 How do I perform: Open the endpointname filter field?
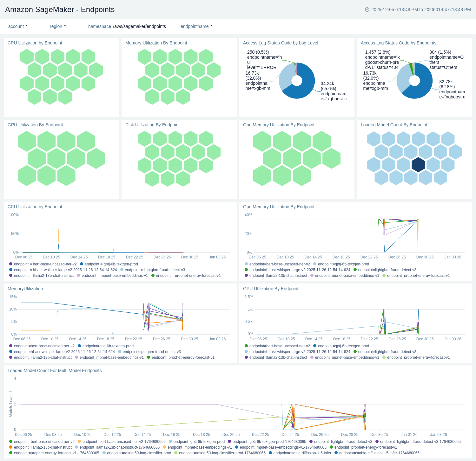click(218, 27)
